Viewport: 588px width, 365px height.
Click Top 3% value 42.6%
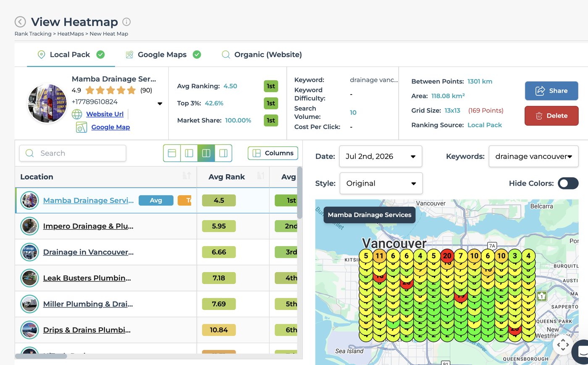(214, 103)
